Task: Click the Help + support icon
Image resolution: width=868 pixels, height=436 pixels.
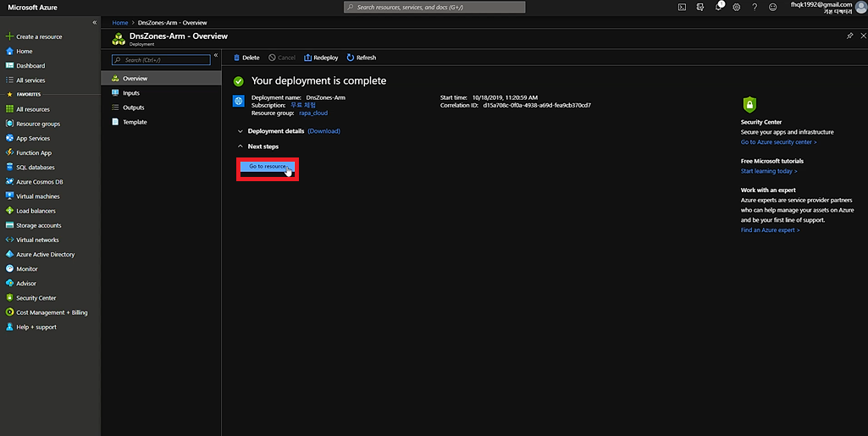Action: [9, 327]
